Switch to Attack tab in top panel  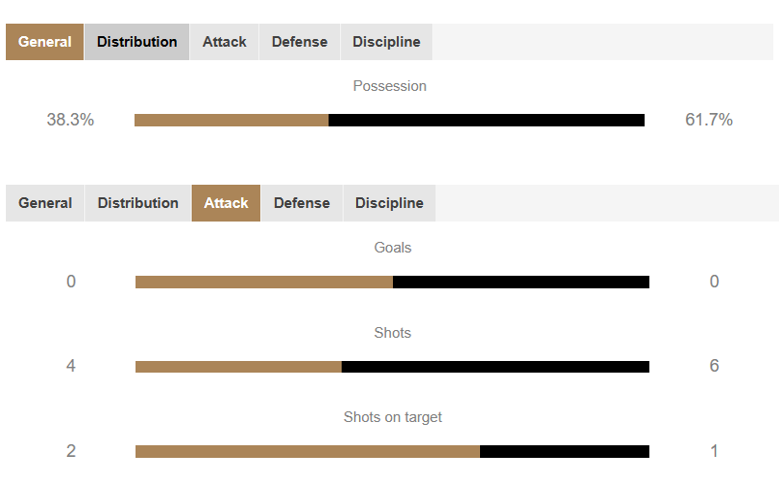click(x=224, y=42)
